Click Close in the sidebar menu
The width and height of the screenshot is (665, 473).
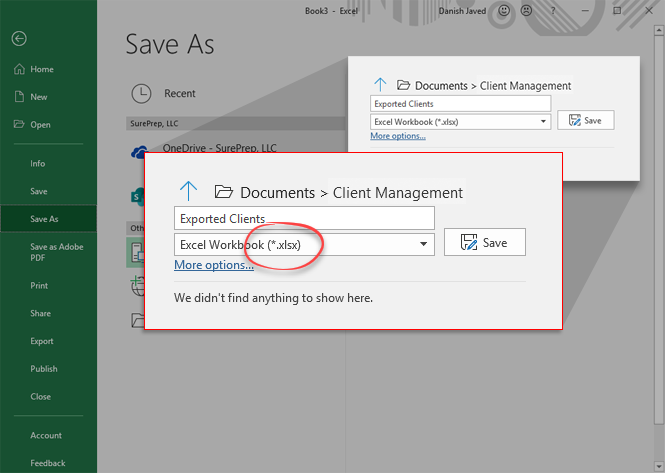pos(40,397)
